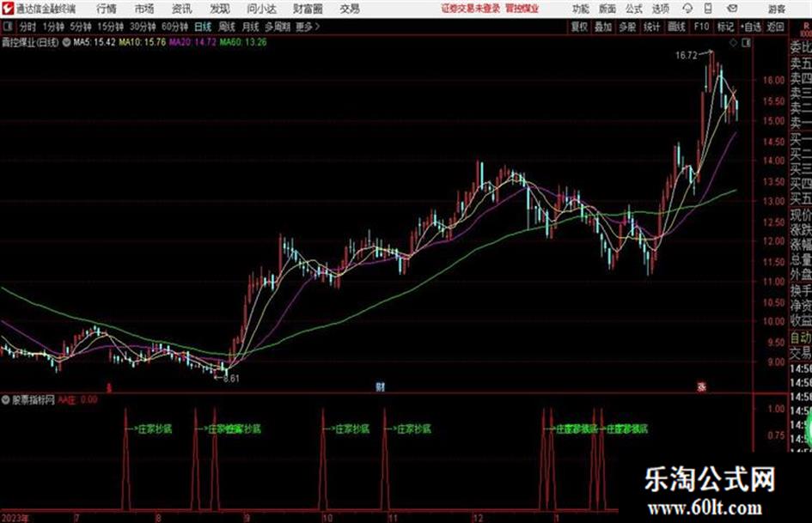Open the 发现 menu
This screenshot has width=812, height=523.
click(x=220, y=9)
